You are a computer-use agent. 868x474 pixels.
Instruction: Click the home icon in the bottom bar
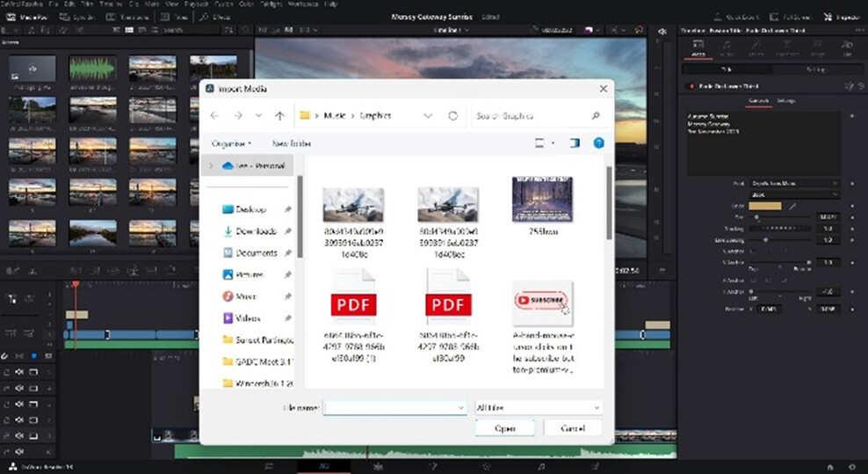click(829, 466)
